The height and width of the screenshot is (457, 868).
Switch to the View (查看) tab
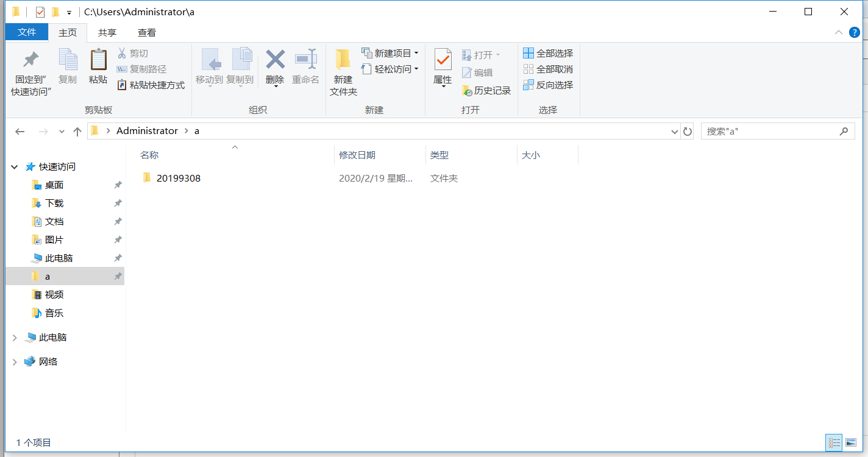tap(147, 33)
